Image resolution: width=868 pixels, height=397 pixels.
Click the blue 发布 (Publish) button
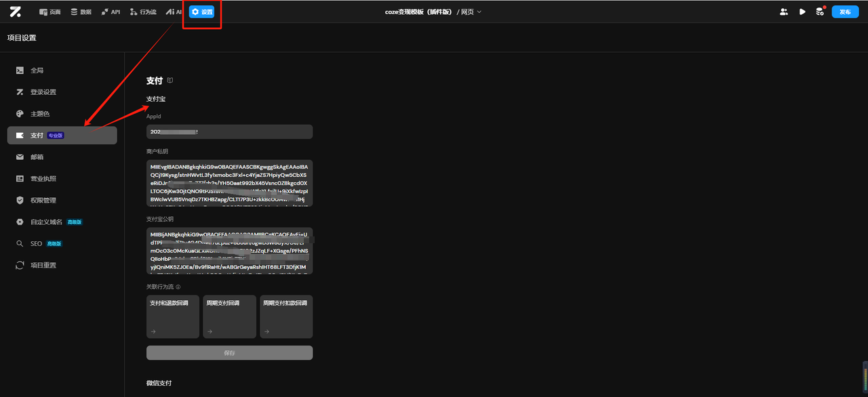coord(845,12)
